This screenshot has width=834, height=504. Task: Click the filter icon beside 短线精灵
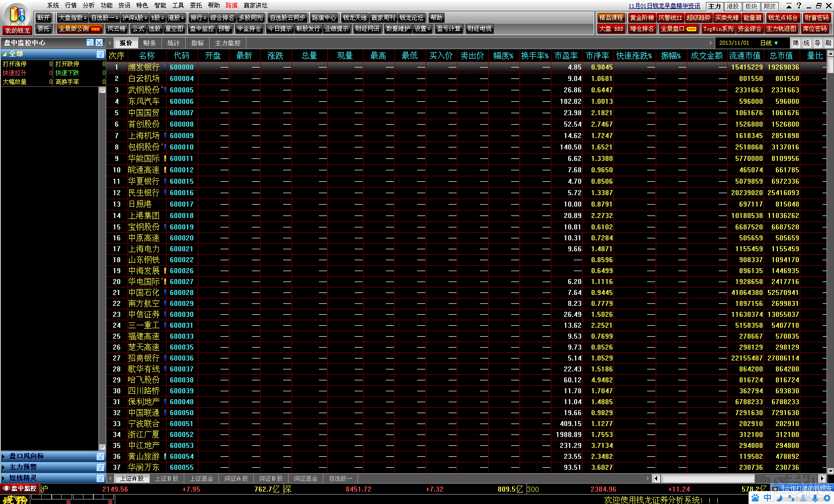pyautogui.click(x=100, y=478)
